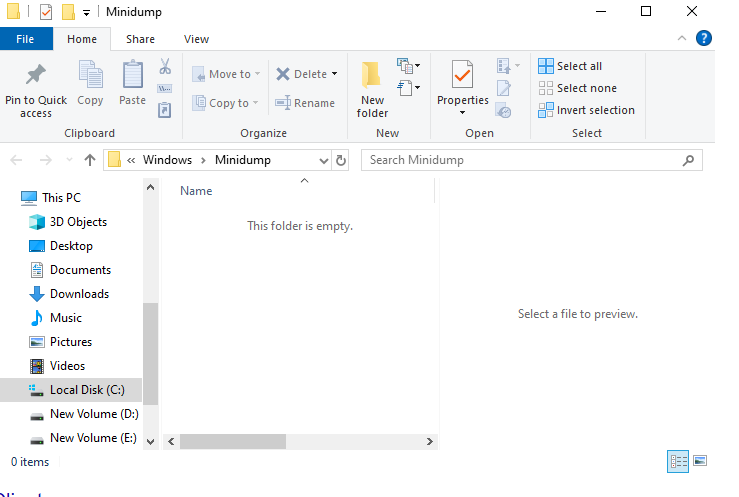Go up one folder level arrow
This screenshot has width=739, height=497.
pos(90,160)
